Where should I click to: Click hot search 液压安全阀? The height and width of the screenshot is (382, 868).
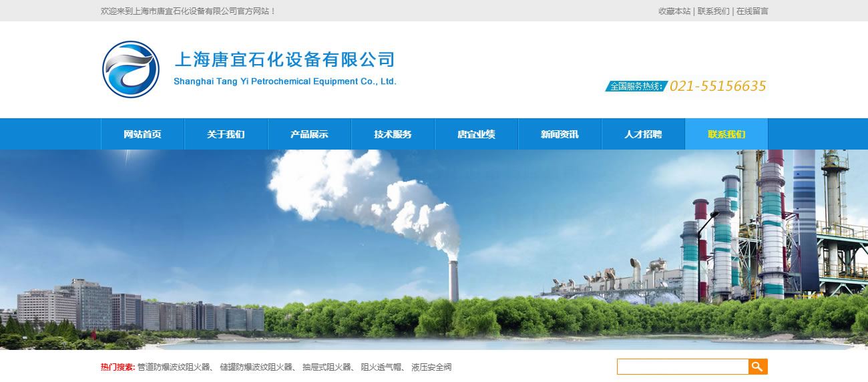(432, 367)
